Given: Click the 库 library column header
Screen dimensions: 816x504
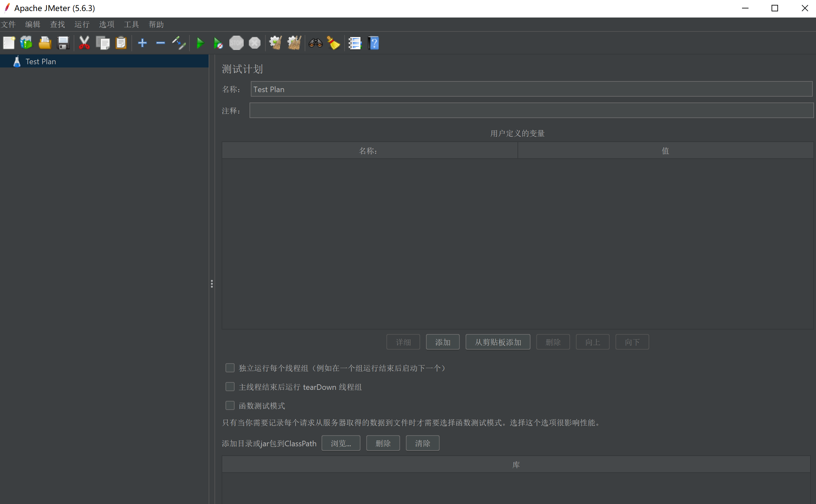Looking at the screenshot, I should click(516, 464).
